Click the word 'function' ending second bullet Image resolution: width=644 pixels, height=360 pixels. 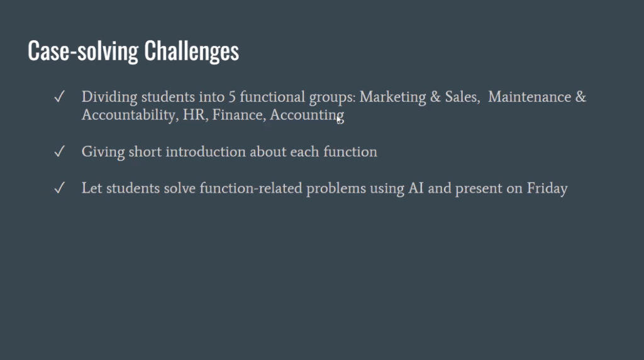350,152
